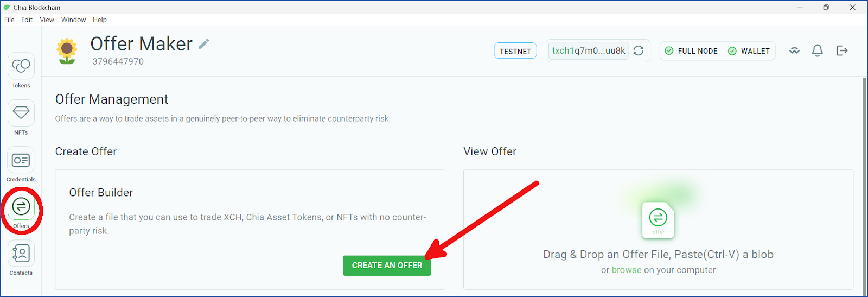Click the logout icon
Viewport: 868px width, 297px height.
(x=842, y=50)
